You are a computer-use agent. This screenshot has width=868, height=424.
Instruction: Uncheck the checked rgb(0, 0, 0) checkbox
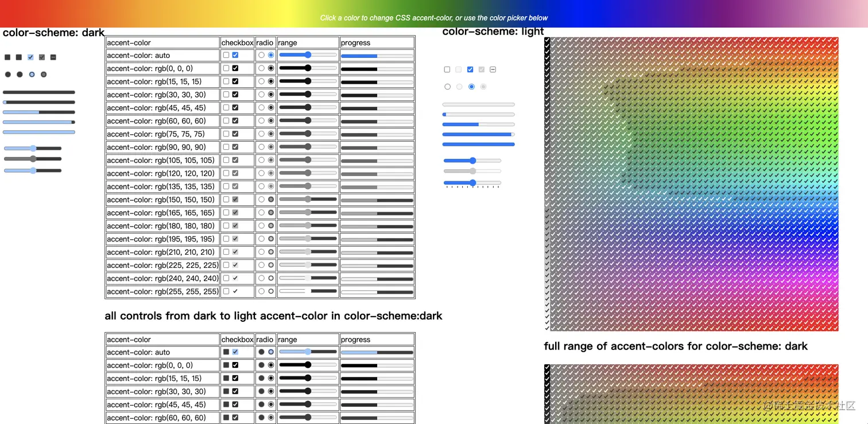[x=236, y=68]
